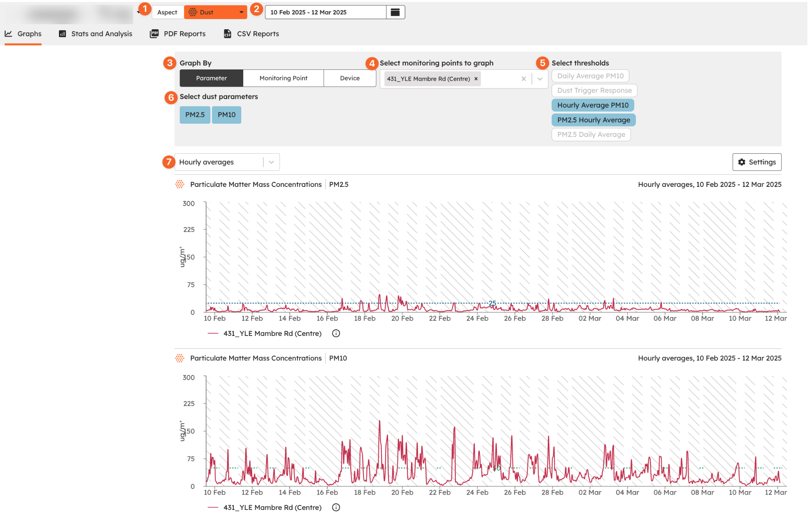Screen dimensions: 812x515
Task: Open the calendar date picker icon
Action: [x=395, y=12]
